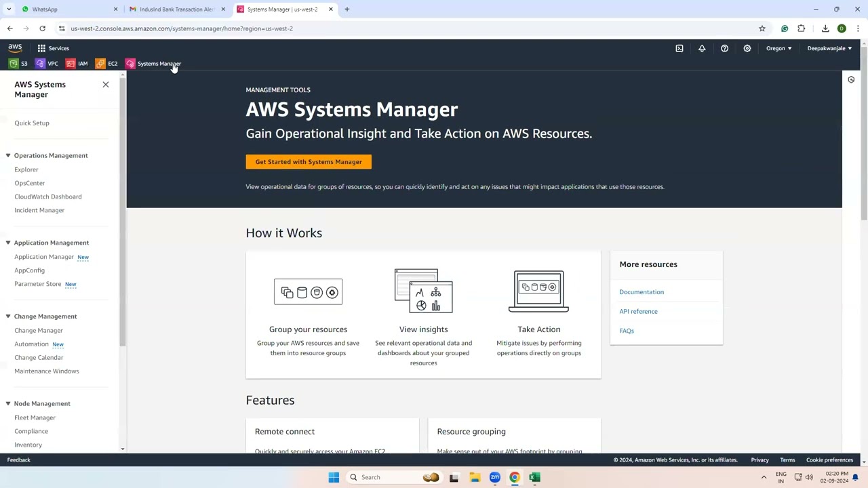Open OpsCenter in the sidebar
The width and height of the screenshot is (868, 488).
click(x=29, y=183)
